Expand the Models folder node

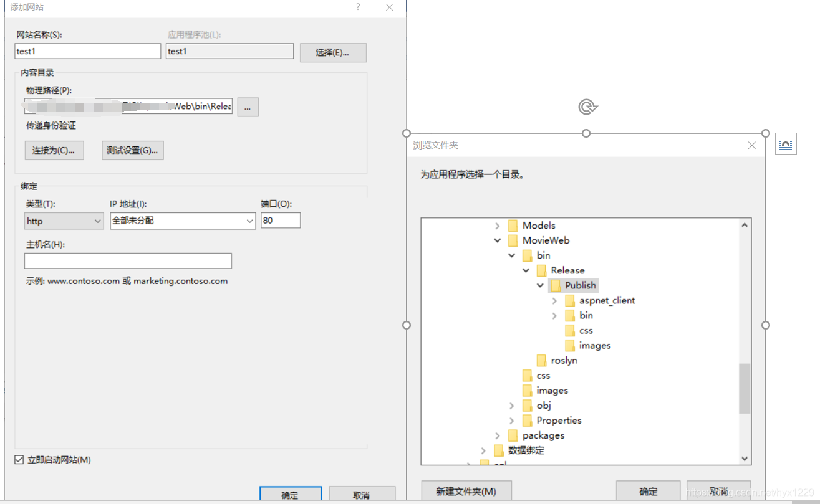[498, 226]
